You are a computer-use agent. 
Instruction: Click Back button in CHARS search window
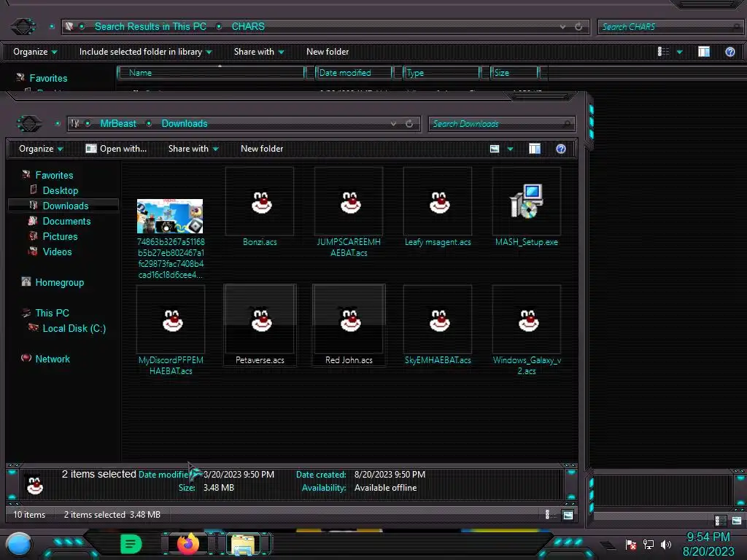(23, 26)
